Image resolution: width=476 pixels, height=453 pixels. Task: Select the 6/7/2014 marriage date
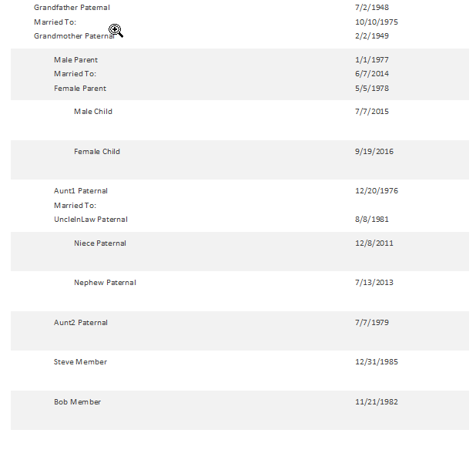(372, 74)
